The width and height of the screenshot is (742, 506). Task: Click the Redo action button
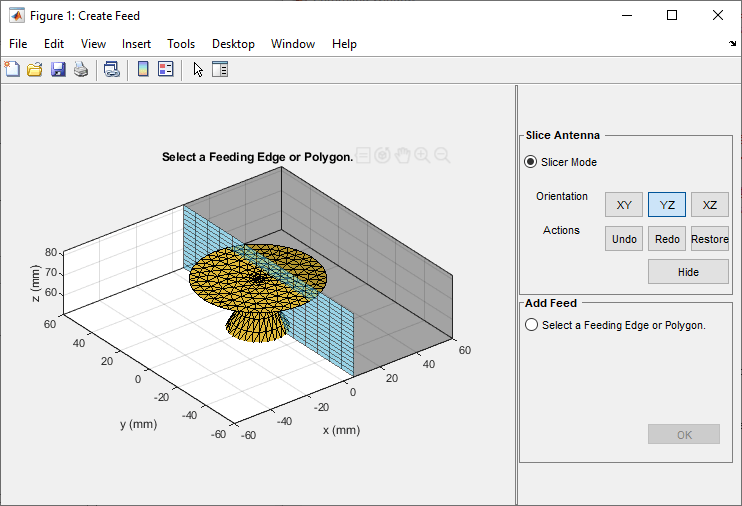pyautogui.click(x=667, y=239)
